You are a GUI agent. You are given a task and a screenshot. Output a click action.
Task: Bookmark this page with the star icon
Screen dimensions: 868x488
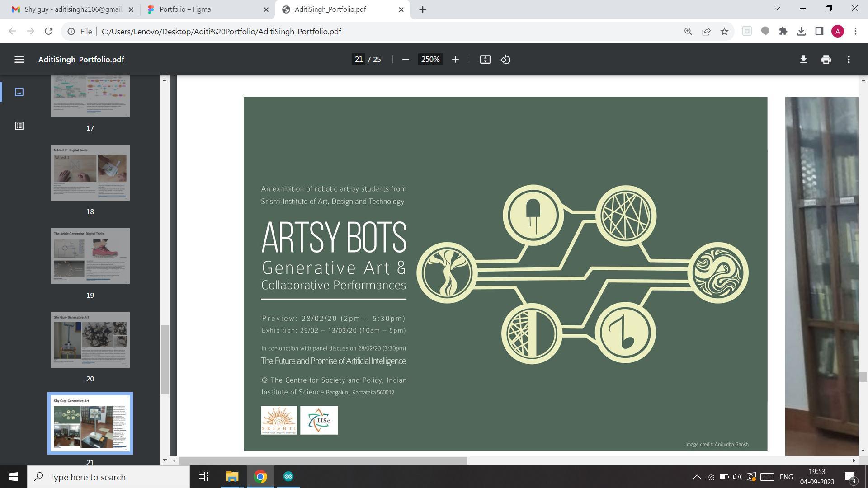tap(724, 31)
